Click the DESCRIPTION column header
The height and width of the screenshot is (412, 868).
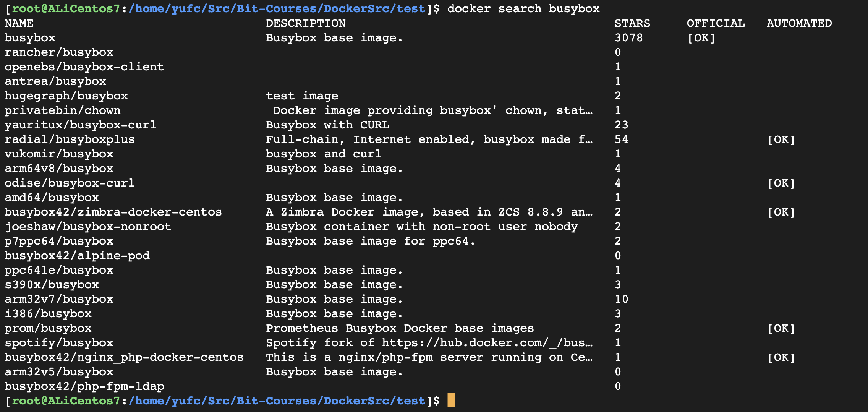click(306, 23)
